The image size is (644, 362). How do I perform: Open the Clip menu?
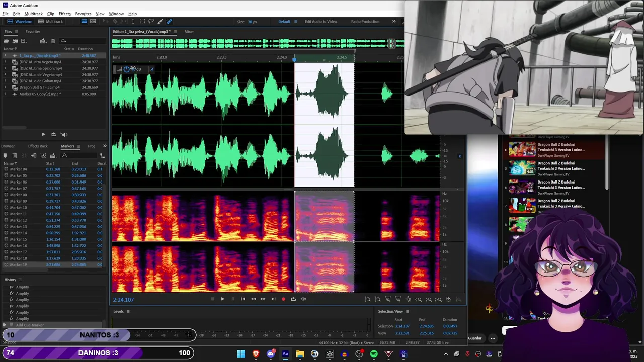pos(51,14)
